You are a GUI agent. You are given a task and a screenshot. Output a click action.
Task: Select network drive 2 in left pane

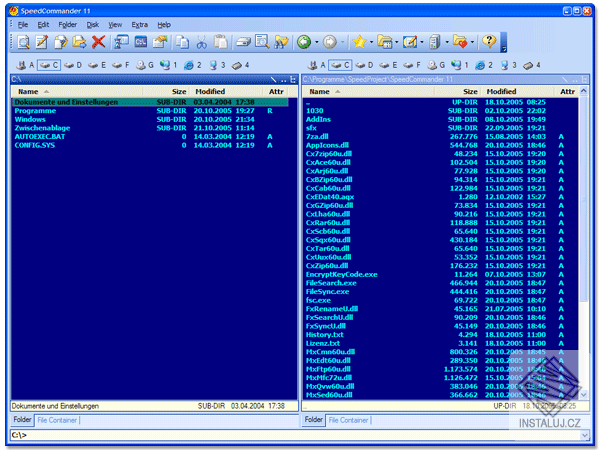click(193, 65)
